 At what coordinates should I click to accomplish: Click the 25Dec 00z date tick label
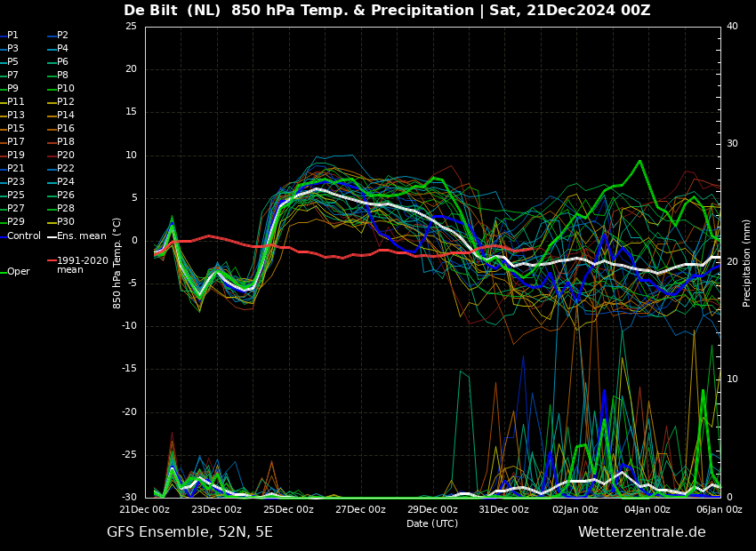coord(289,509)
